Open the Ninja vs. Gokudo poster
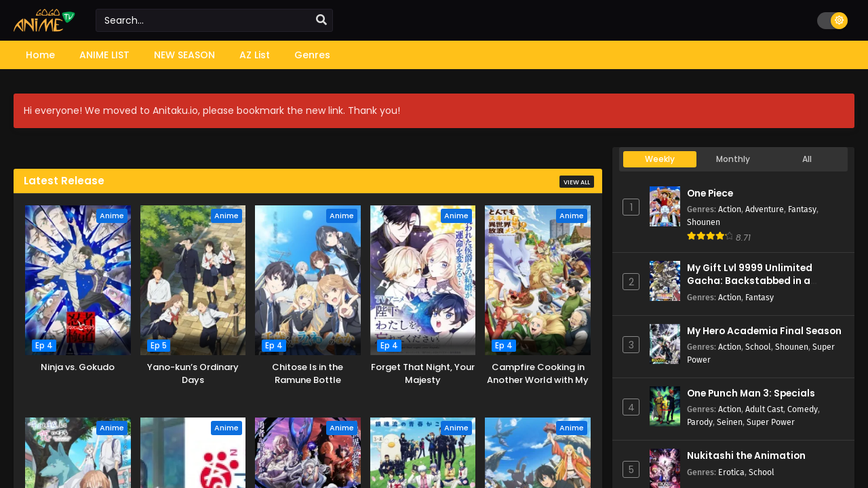 (78, 280)
